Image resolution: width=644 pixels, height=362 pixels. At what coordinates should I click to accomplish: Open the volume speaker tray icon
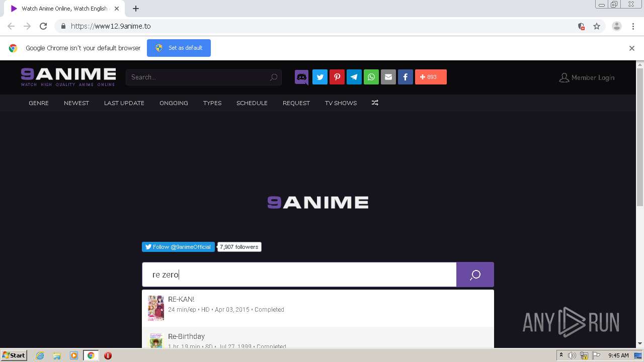[x=572, y=355]
